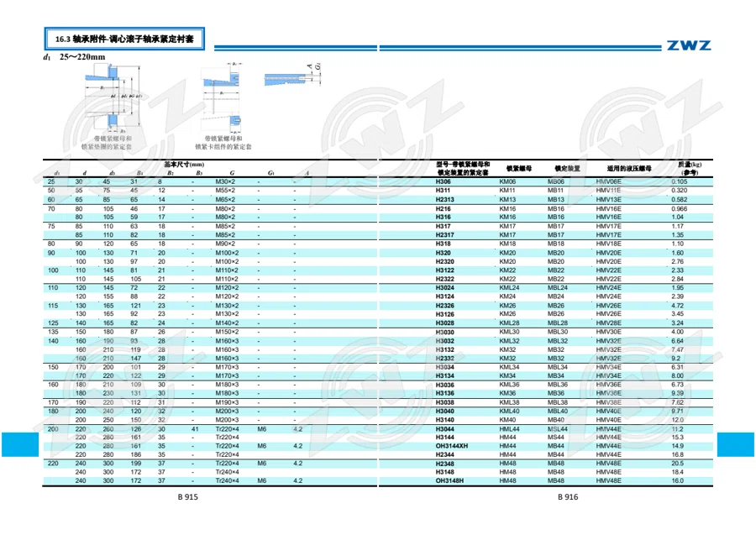Select model number H216
The height and width of the screenshot is (535, 756).
[443, 208]
